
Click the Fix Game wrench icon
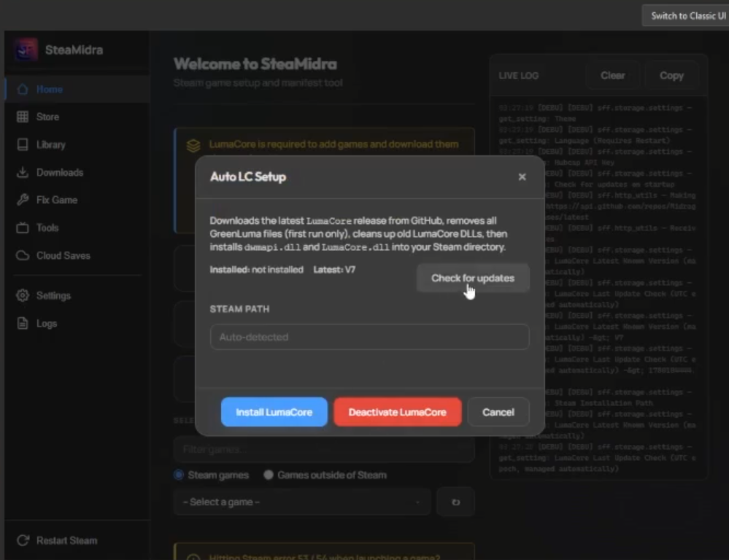pyautogui.click(x=23, y=200)
